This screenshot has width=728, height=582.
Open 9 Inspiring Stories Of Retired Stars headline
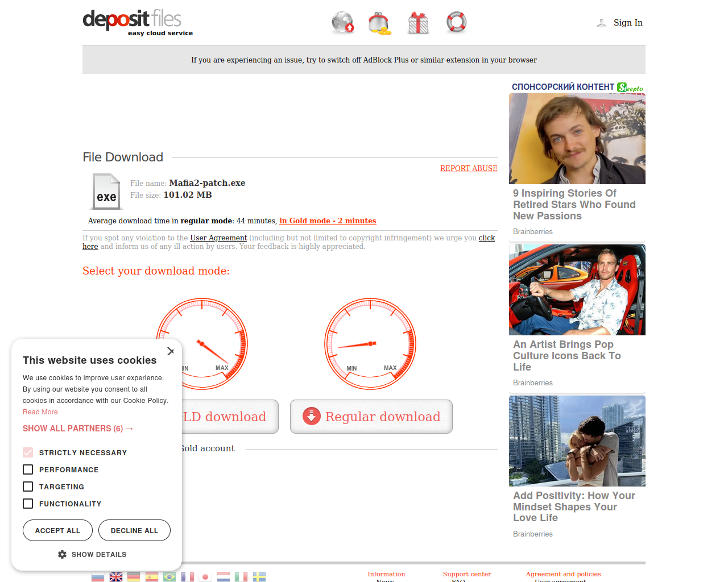(x=574, y=205)
